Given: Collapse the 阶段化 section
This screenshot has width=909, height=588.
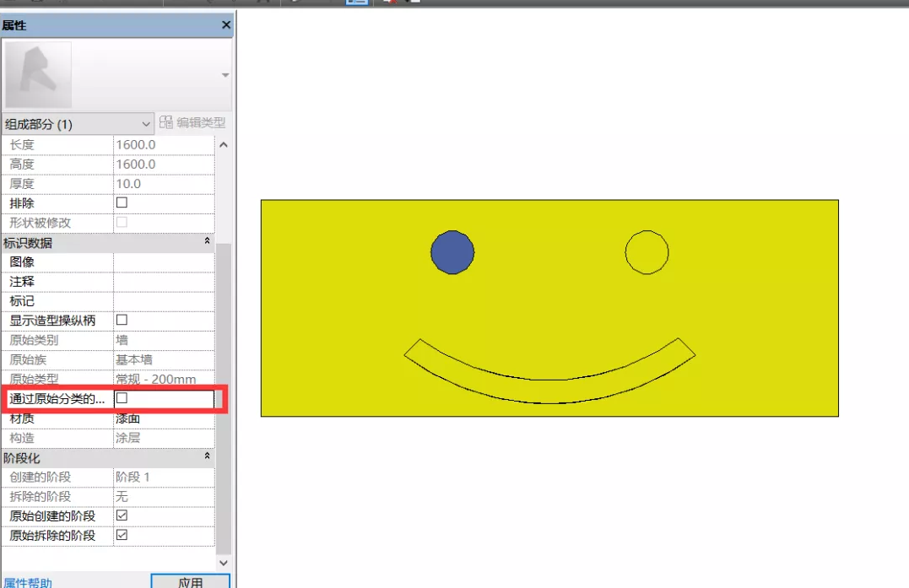Looking at the screenshot, I should click(x=207, y=456).
